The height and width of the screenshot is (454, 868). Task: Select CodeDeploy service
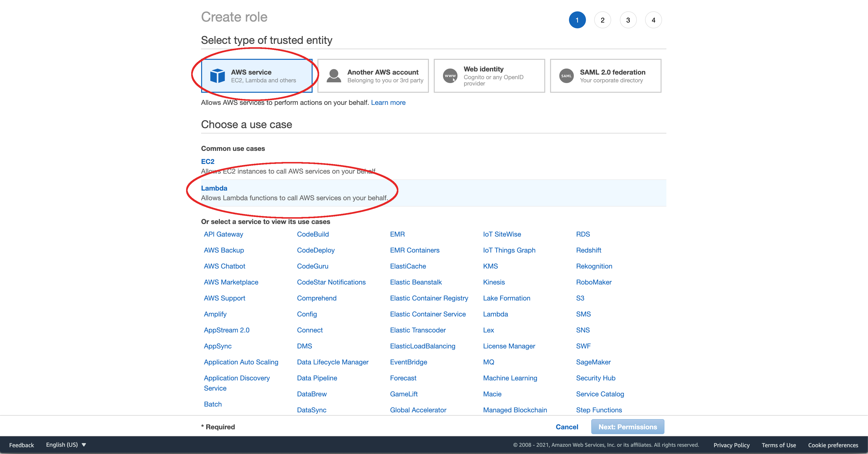pos(316,250)
